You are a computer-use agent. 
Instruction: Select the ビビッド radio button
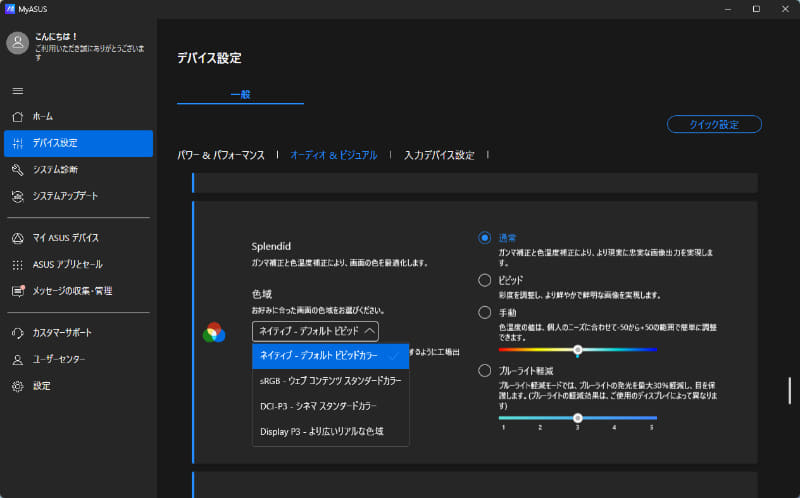tap(484, 280)
